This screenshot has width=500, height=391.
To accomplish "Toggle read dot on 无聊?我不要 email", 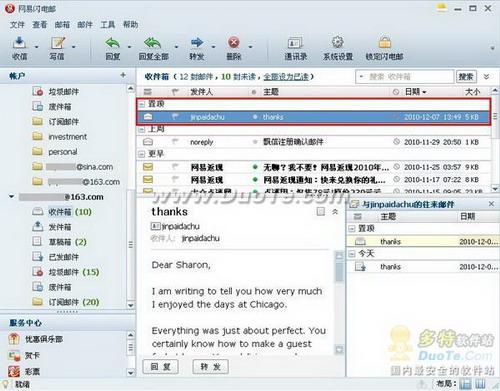I will click(x=255, y=167).
